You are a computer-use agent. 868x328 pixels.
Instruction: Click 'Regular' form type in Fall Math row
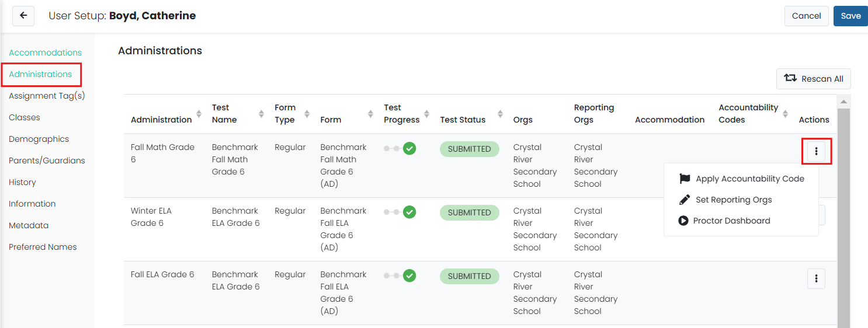[290, 147]
